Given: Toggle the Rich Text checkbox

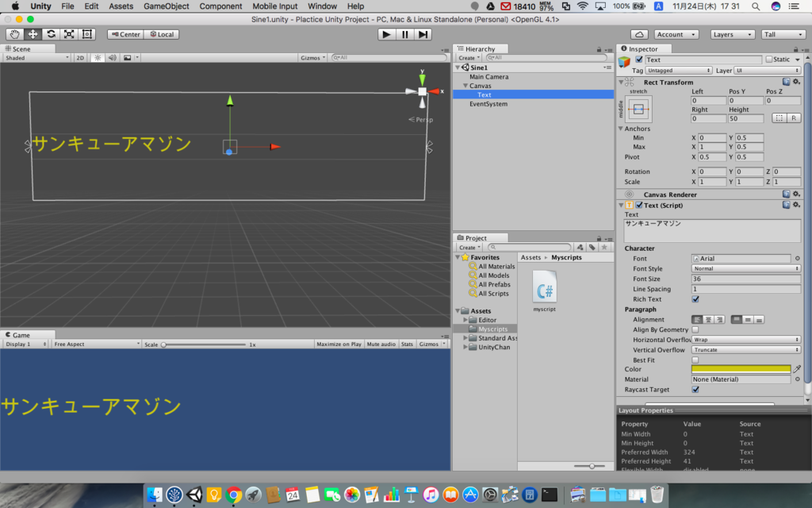Looking at the screenshot, I should click(x=695, y=299).
